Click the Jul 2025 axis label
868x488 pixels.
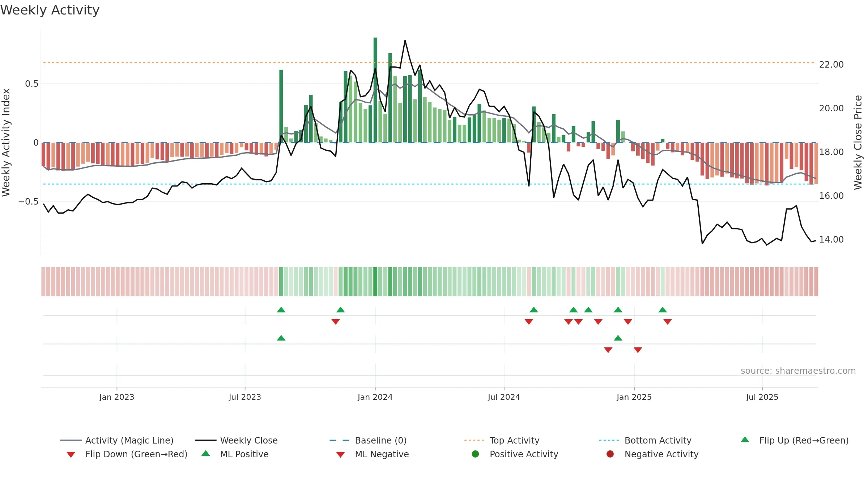pos(762,397)
